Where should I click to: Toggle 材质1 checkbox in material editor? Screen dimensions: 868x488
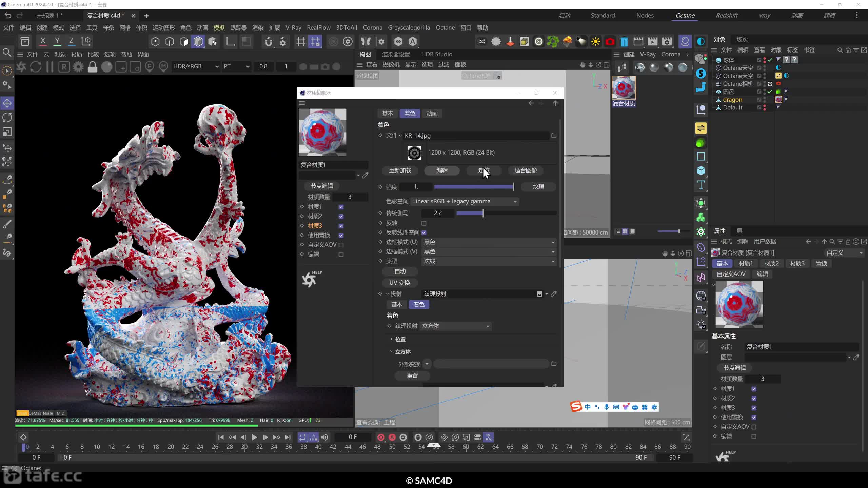pyautogui.click(x=341, y=207)
